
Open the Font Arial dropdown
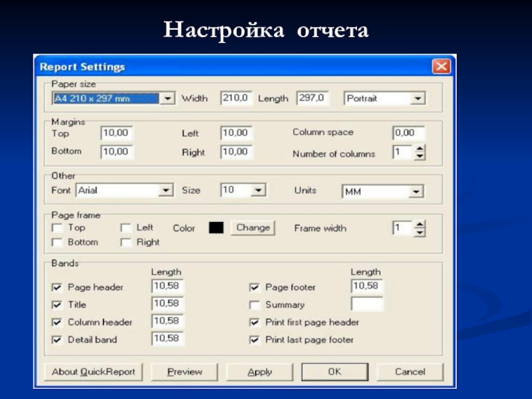click(166, 190)
